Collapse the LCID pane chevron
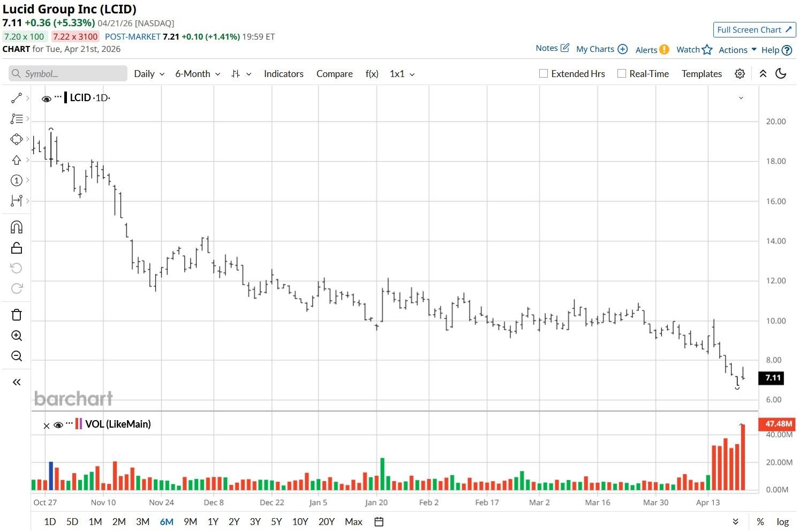 pyautogui.click(x=741, y=98)
